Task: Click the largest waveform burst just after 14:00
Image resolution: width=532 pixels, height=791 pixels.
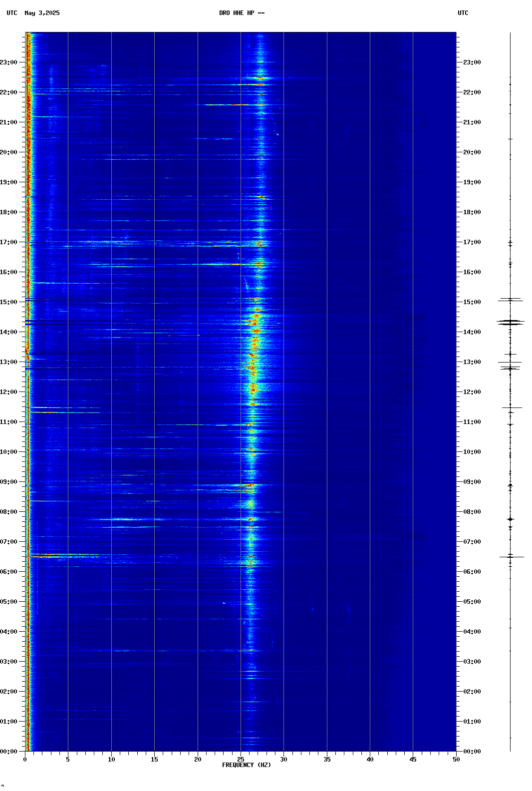Action: tap(510, 322)
